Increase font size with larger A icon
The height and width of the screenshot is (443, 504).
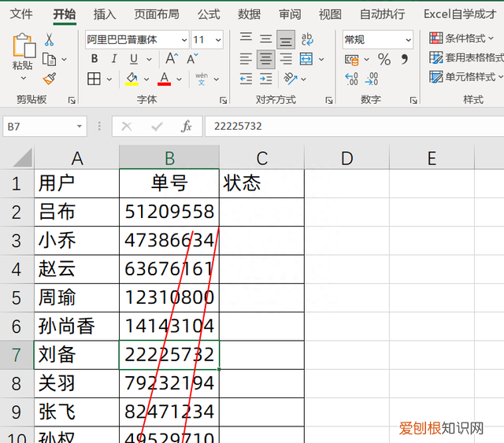pos(172,59)
